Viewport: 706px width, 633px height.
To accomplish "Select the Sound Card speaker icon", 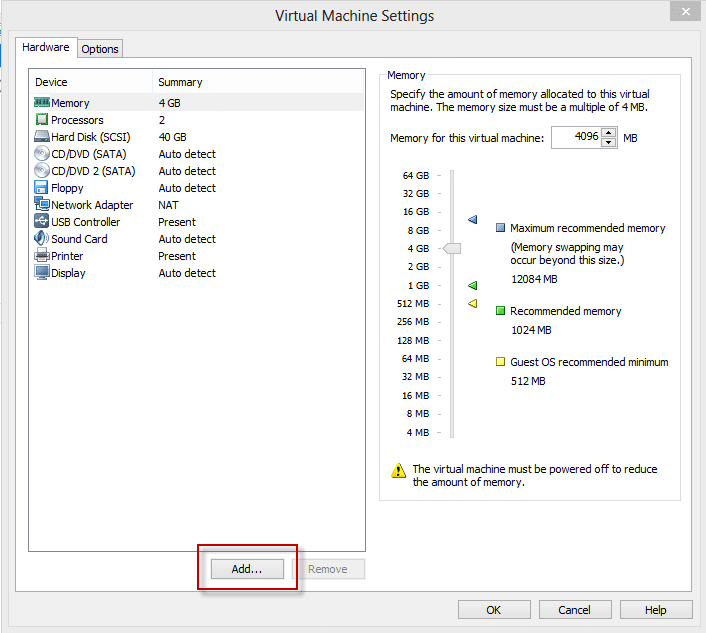I will point(42,239).
